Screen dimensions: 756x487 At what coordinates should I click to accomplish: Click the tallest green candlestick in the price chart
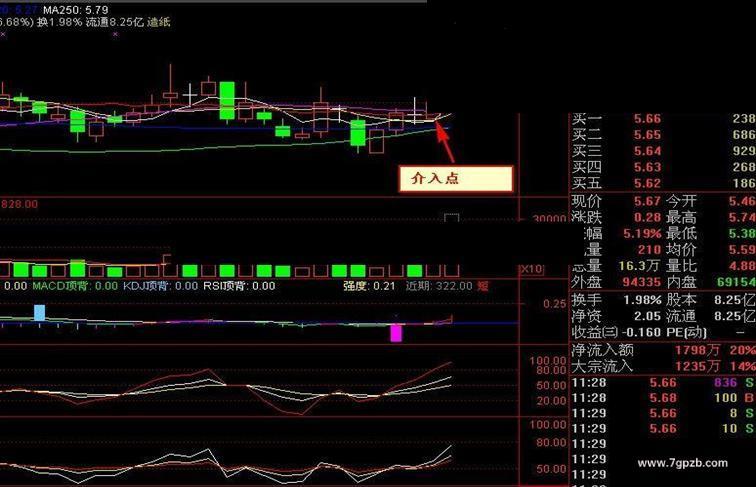[227, 101]
